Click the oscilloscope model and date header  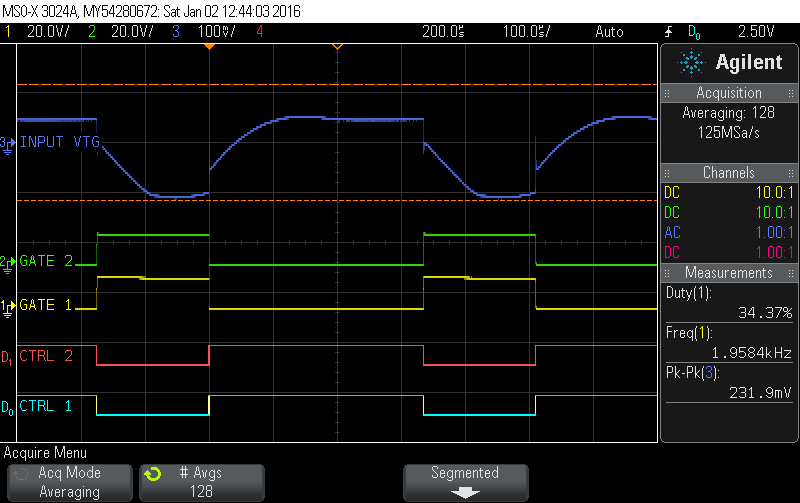click(152, 11)
